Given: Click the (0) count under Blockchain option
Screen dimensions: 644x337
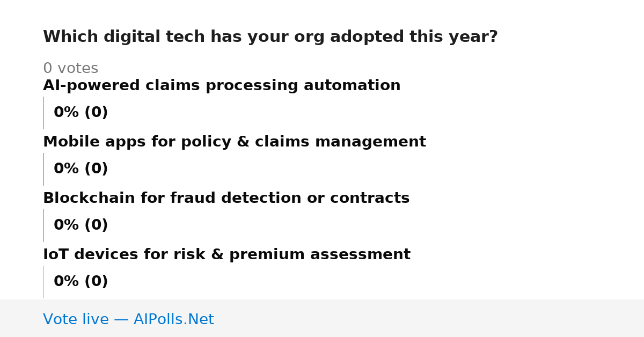Looking at the screenshot, I should coord(96,225).
